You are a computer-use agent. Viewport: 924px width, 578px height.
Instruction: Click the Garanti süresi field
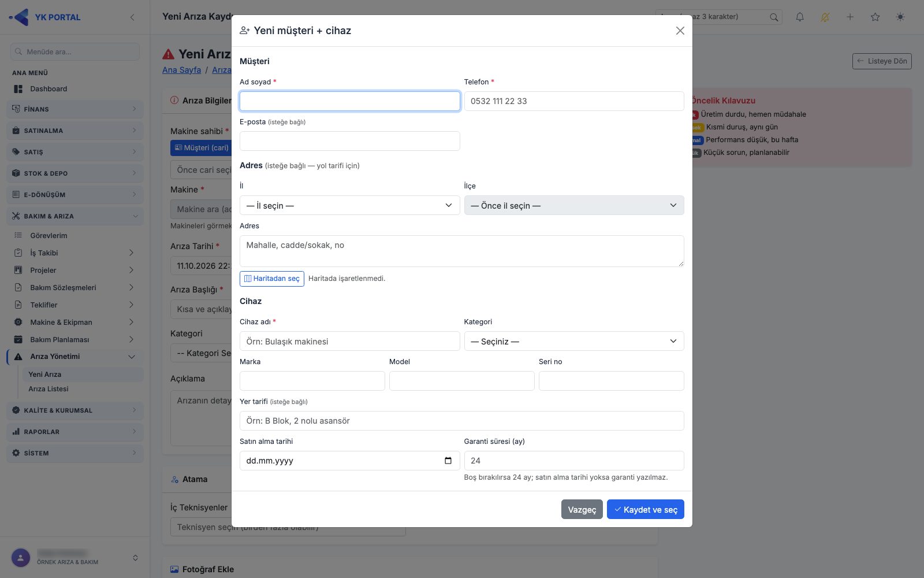pyautogui.click(x=574, y=461)
